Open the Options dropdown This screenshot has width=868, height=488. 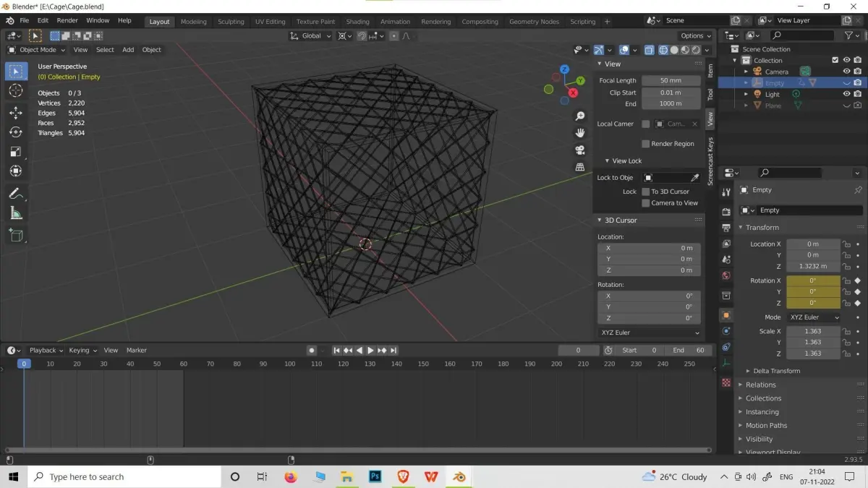(x=695, y=35)
